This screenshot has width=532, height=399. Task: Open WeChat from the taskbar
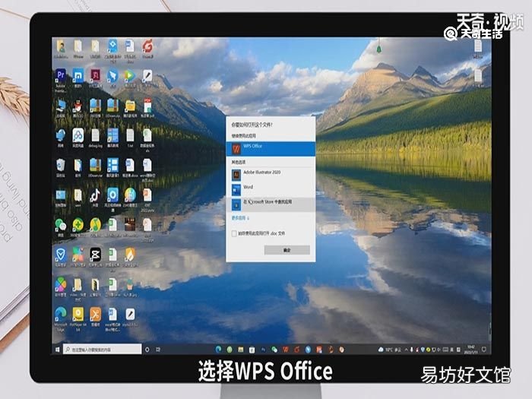(x=274, y=349)
